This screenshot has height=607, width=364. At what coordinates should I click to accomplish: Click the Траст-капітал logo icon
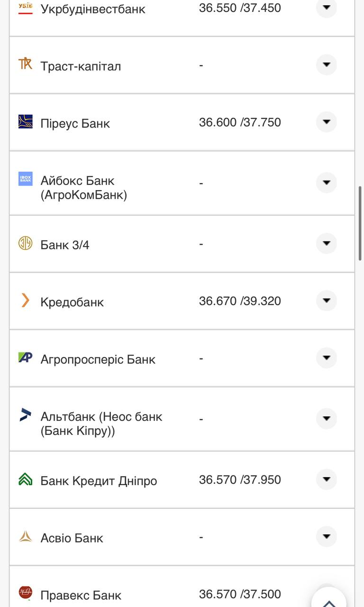[25, 64]
